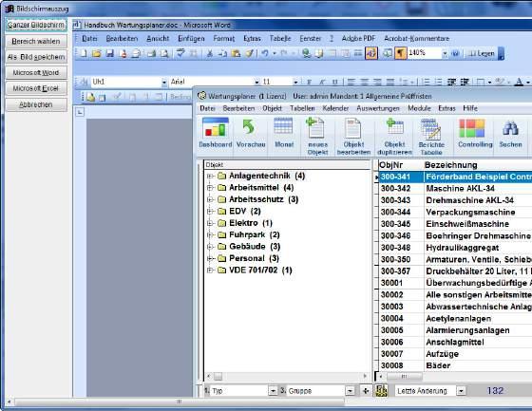
Task: Activate Word's format painter brush
Action: pyautogui.click(x=250, y=53)
